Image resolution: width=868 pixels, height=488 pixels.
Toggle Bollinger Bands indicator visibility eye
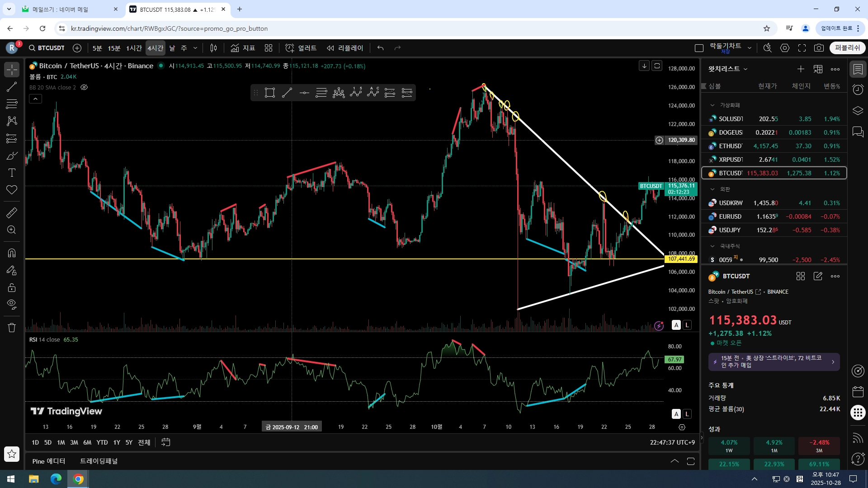pyautogui.click(x=84, y=87)
